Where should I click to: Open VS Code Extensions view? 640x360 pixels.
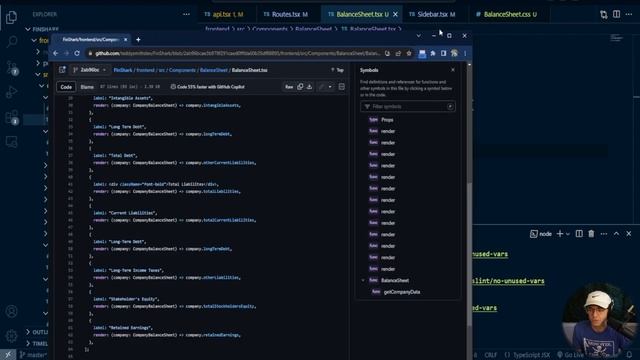pyautogui.click(x=12, y=118)
